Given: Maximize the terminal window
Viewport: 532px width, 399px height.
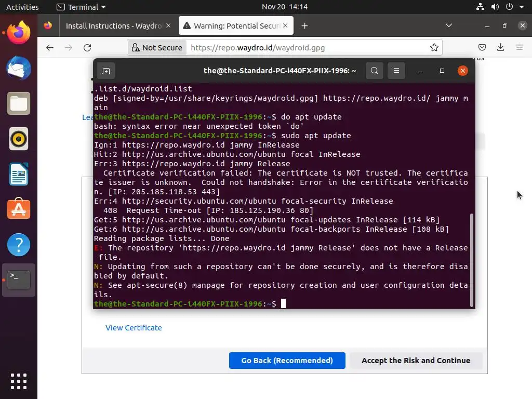Looking at the screenshot, I should 442,71.
